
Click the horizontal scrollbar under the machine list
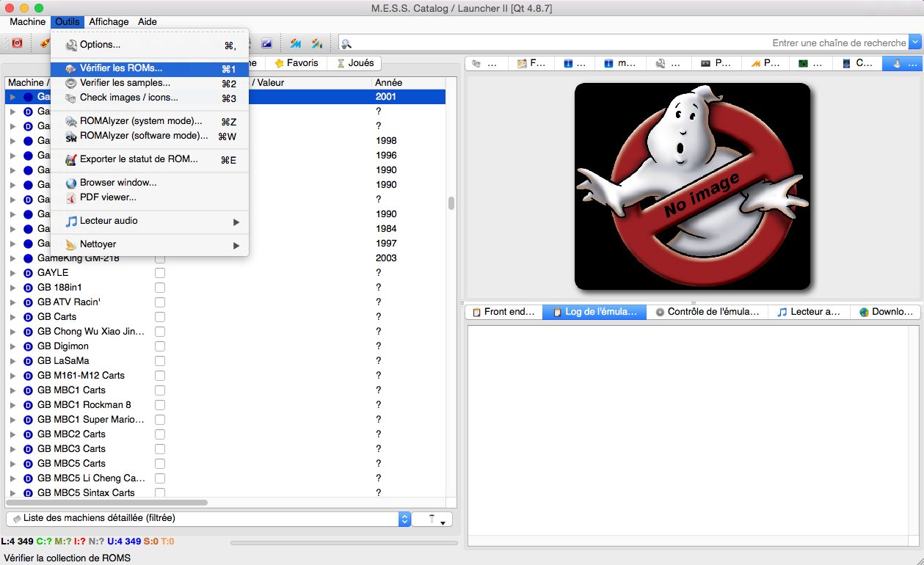pyautogui.click(x=107, y=503)
